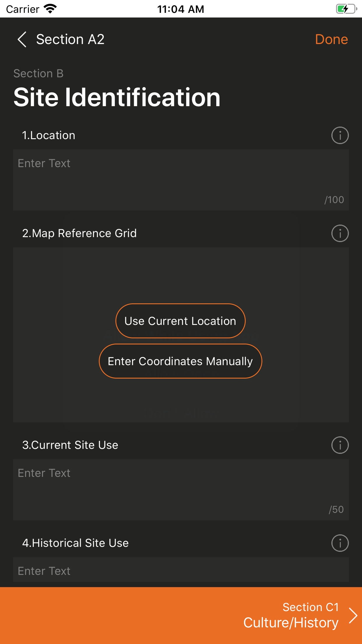Open Section B header area
This screenshot has width=362, height=644.
[x=39, y=73]
